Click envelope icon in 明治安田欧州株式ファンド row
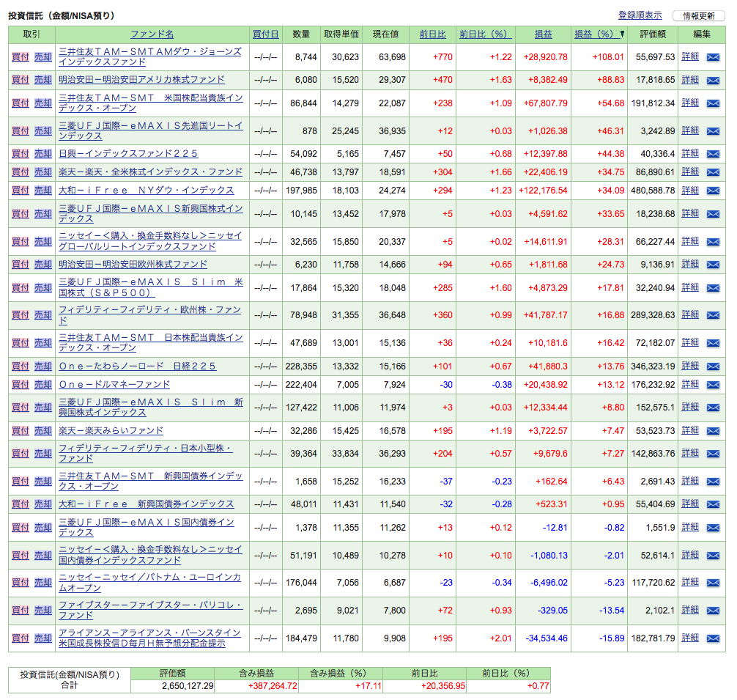This screenshot has height=700, width=737. coord(713,265)
